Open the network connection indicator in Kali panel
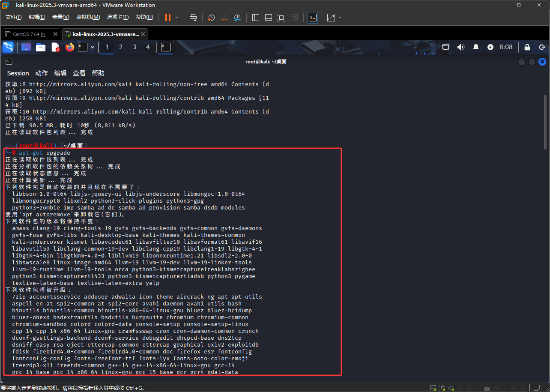Viewport: 550px width, 392px height. tap(445, 47)
